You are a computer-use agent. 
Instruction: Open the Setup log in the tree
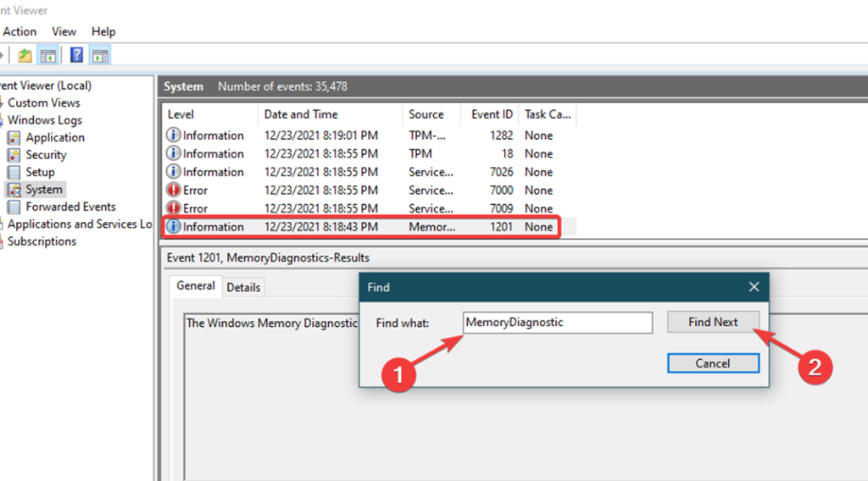coord(40,172)
